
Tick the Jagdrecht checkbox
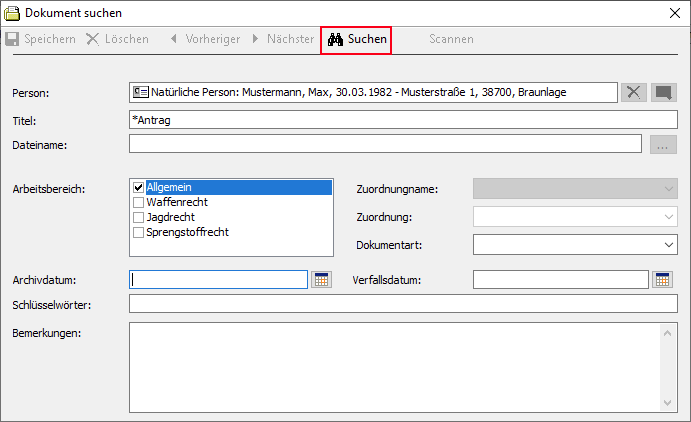139,217
